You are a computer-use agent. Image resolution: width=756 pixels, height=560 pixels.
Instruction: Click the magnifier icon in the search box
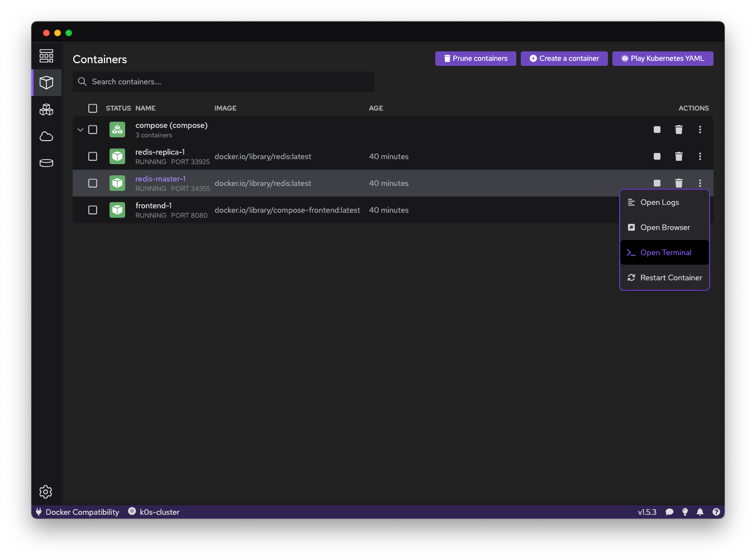pos(82,82)
